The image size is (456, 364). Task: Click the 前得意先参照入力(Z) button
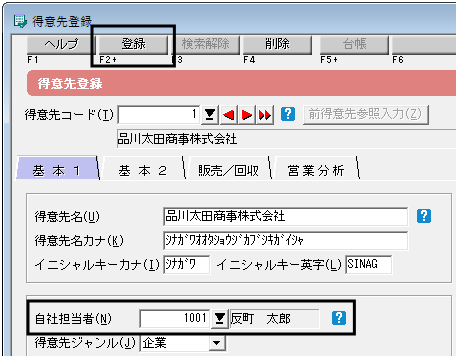click(x=366, y=115)
